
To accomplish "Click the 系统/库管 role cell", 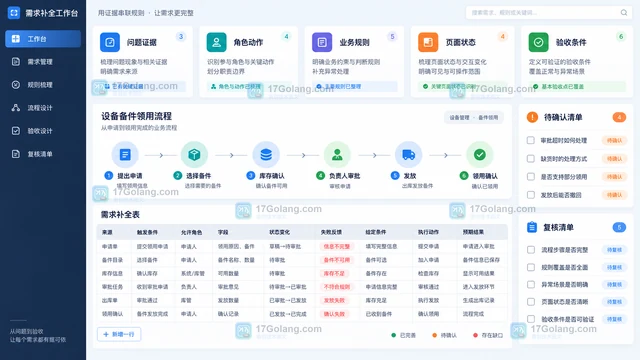I will click(x=193, y=273).
